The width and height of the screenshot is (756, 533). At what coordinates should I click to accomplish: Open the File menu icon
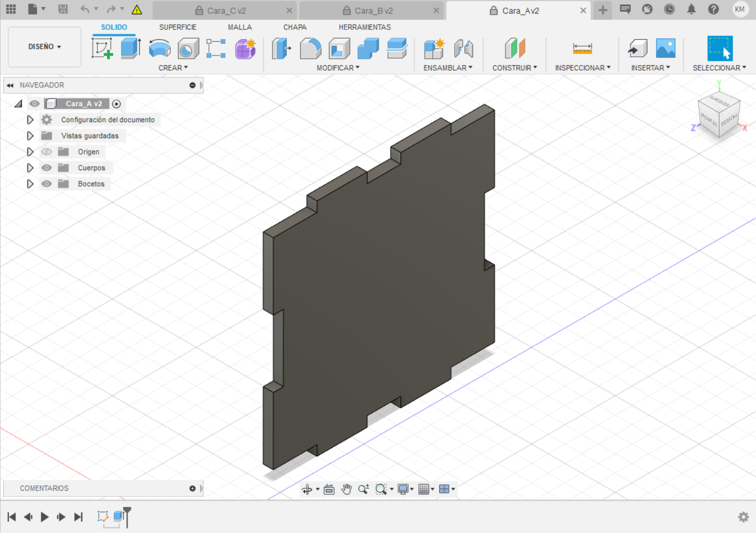click(x=36, y=9)
